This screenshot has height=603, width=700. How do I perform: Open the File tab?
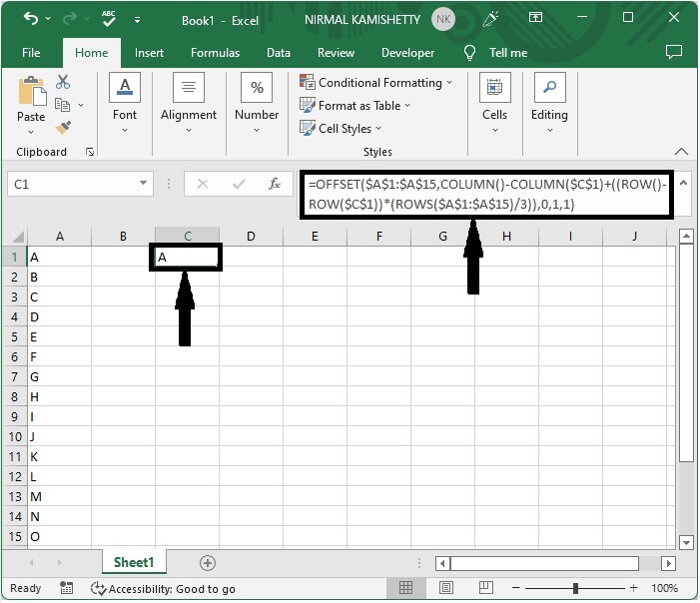[31, 53]
